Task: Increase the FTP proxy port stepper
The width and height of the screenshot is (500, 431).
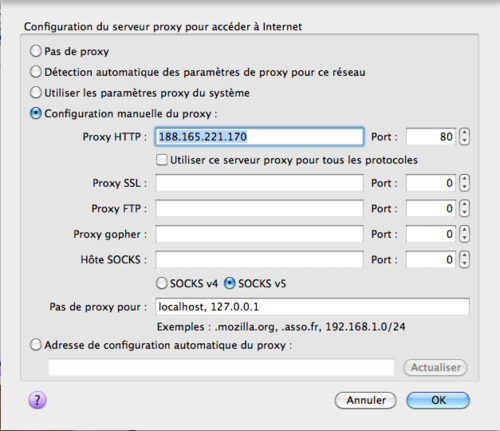Action: (x=464, y=204)
